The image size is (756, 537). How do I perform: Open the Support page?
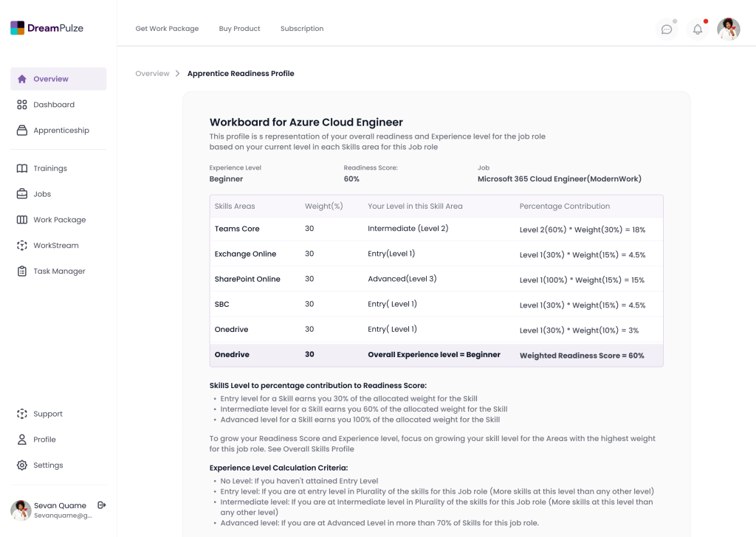pos(47,414)
